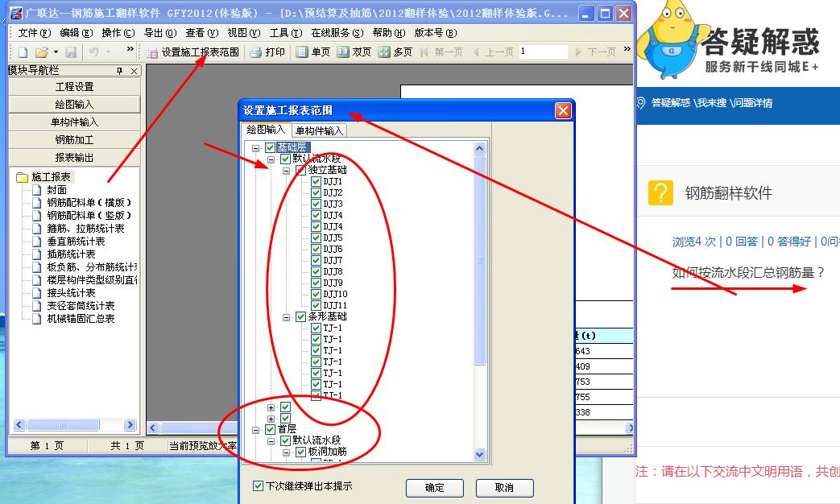
Task: Open 变径套筒统计表 report
Action: coord(81,306)
